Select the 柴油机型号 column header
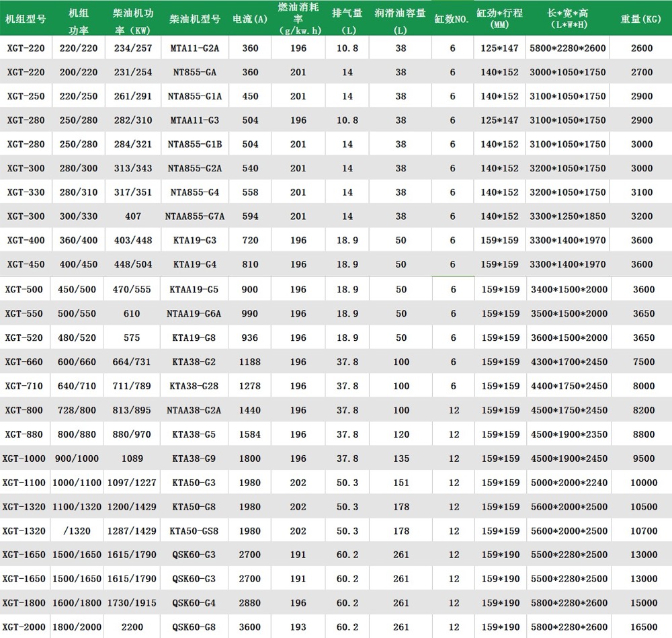The height and width of the screenshot is (638, 672). [194, 19]
